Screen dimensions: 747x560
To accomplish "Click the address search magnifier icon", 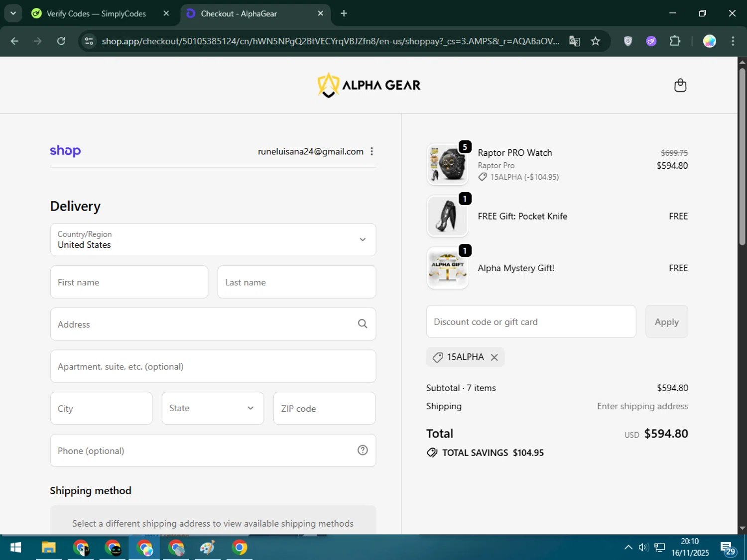I will tap(363, 324).
